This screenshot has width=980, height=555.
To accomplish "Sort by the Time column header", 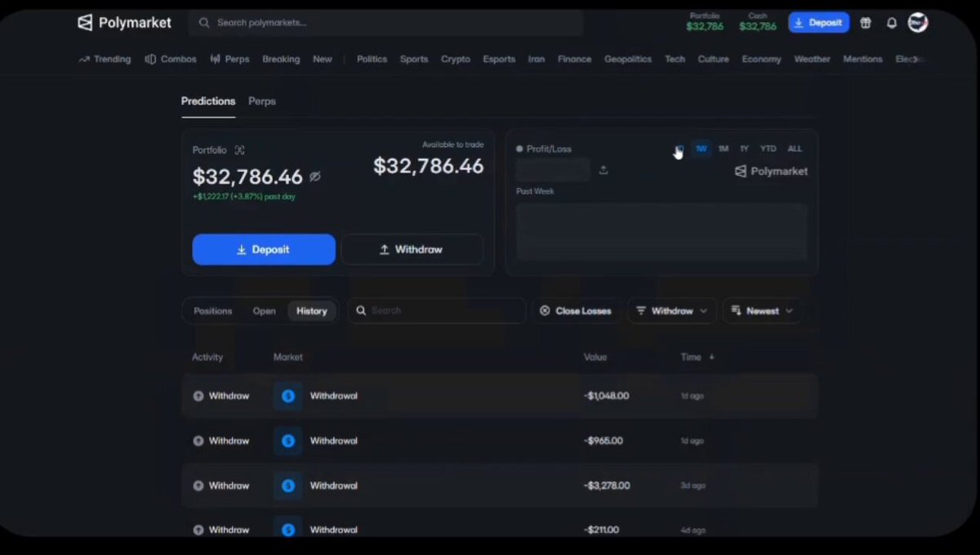I will click(697, 357).
